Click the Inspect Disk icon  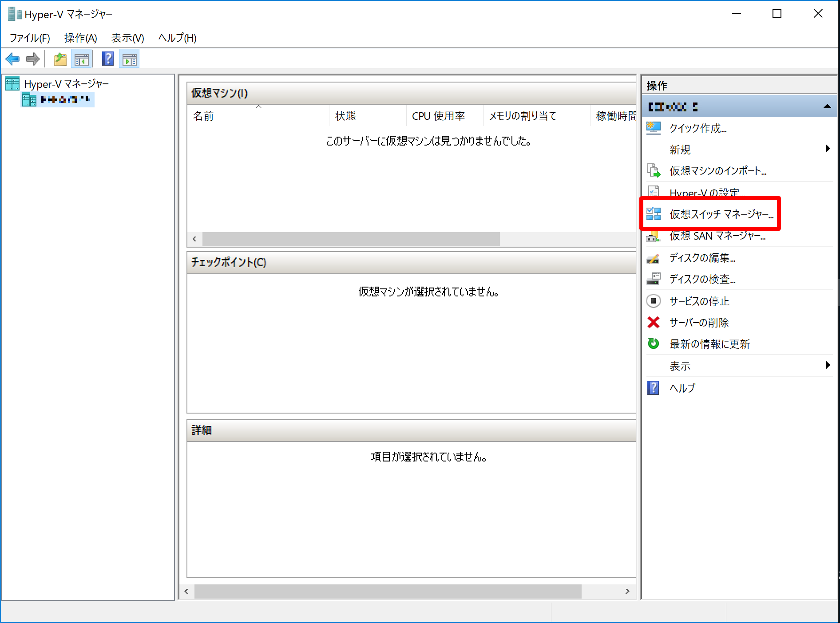click(654, 279)
